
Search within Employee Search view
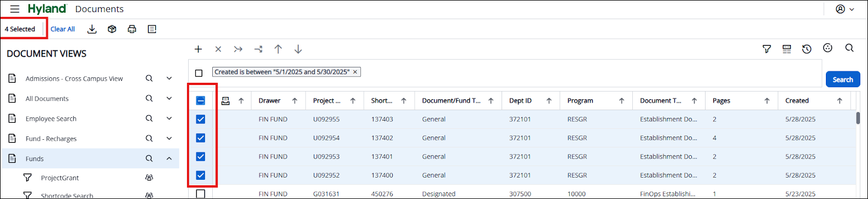click(149, 118)
